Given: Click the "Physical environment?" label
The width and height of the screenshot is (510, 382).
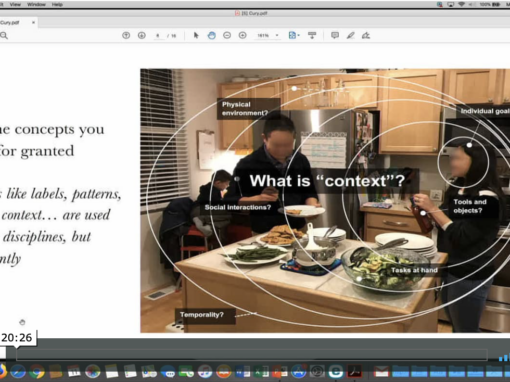Looking at the screenshot, I should (x=245, y=109).
